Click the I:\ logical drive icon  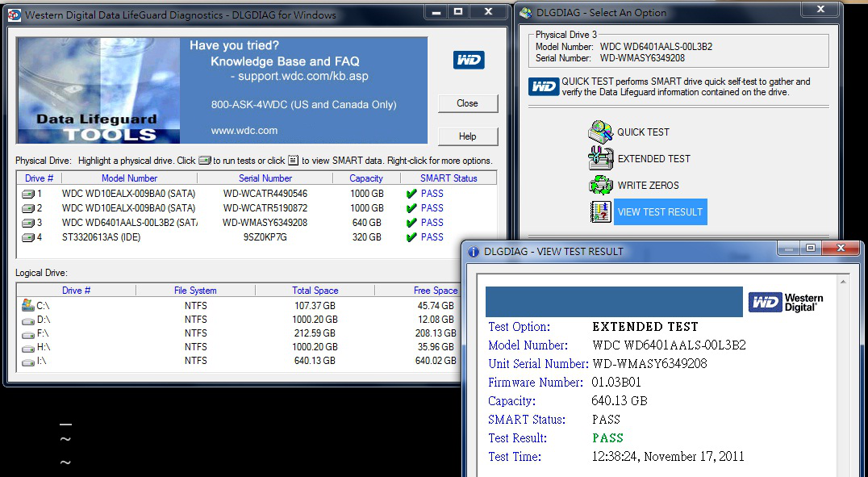(x=27, y=362)
